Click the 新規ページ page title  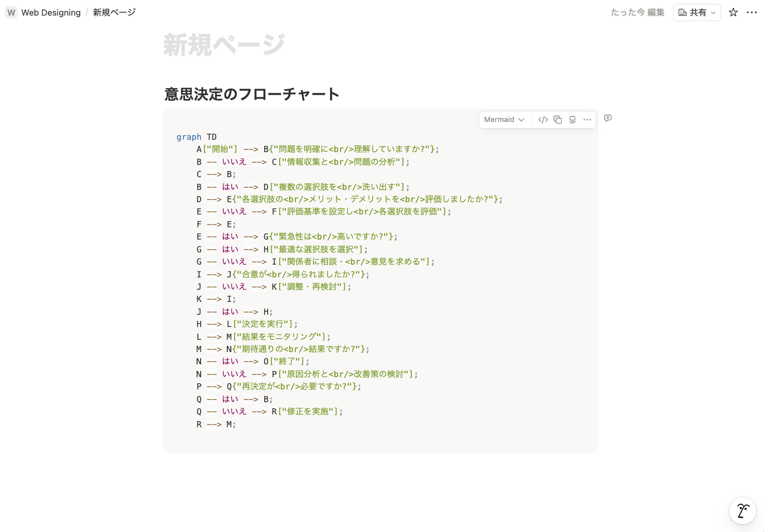coord(224,45)
